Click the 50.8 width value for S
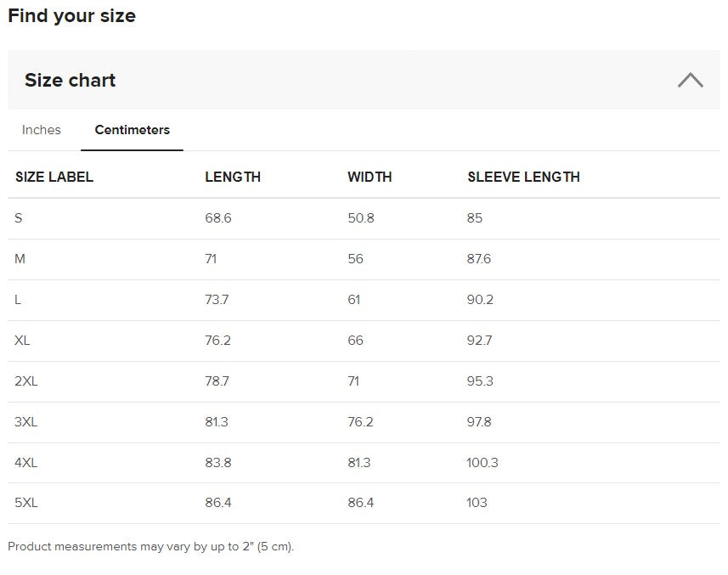Screen dimensions: 728x575 point(361,218)
